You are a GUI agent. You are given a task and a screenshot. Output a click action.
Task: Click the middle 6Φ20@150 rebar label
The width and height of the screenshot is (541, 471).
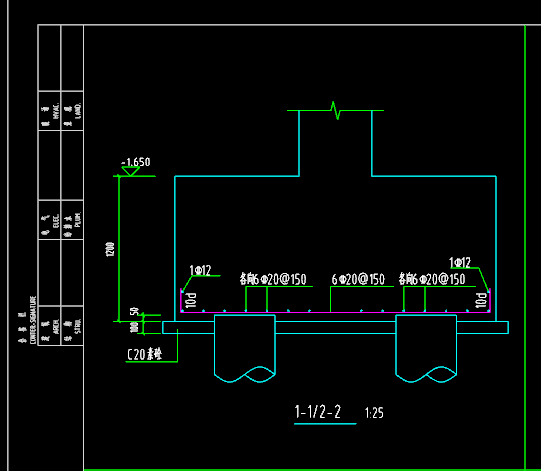pos(358,279)
